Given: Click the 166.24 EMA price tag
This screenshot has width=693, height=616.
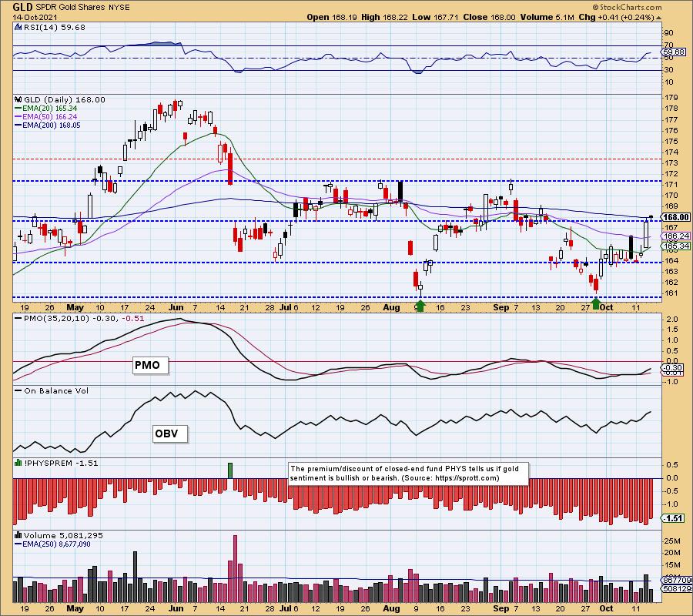Looking at the screenshot, I should (676, 236).
